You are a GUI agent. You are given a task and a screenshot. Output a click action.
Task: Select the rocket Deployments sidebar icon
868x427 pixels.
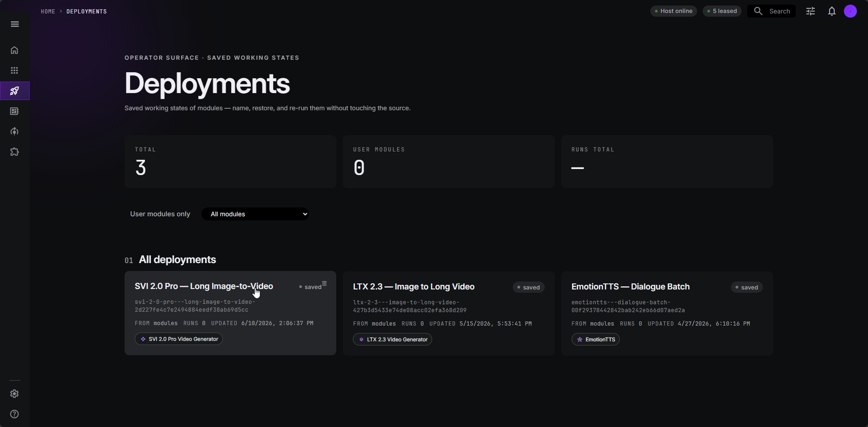[x=14, y=91]
